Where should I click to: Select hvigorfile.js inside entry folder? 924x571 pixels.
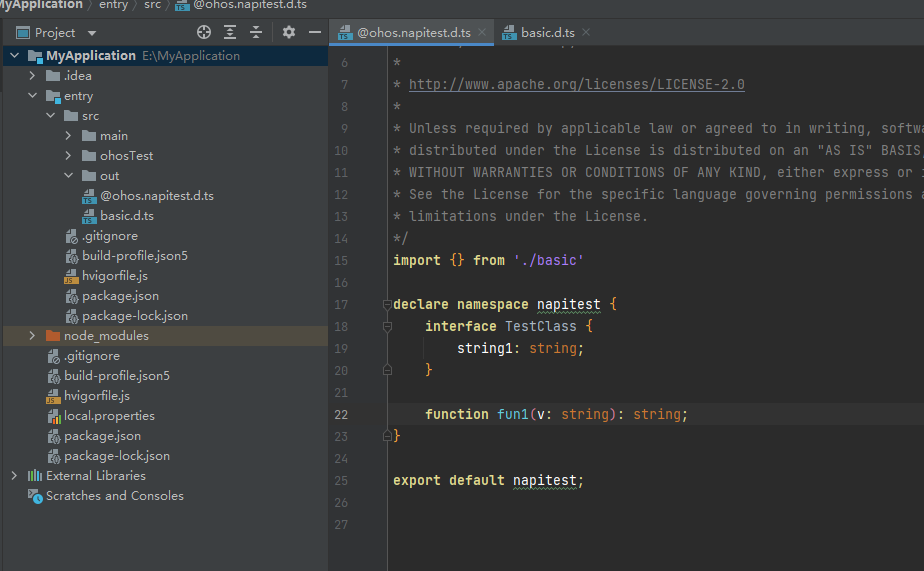coord(114,276)
